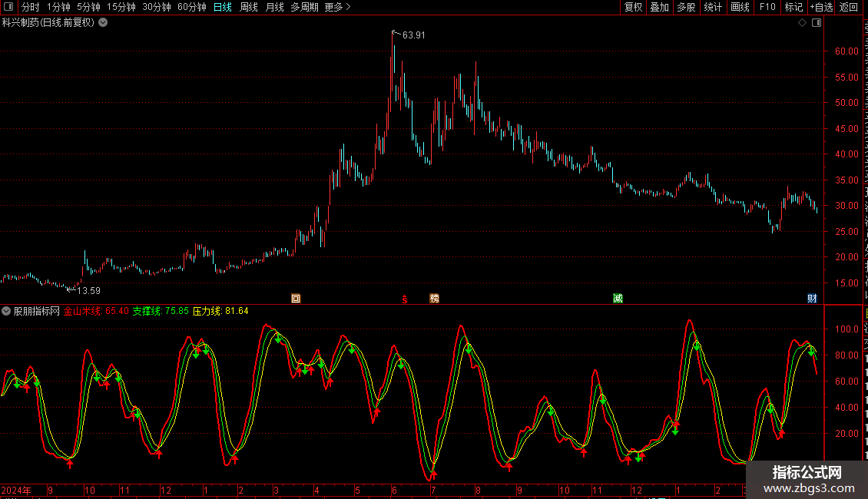
Task: Click the 63.91 high price label
Action: (x=414, y=35)
